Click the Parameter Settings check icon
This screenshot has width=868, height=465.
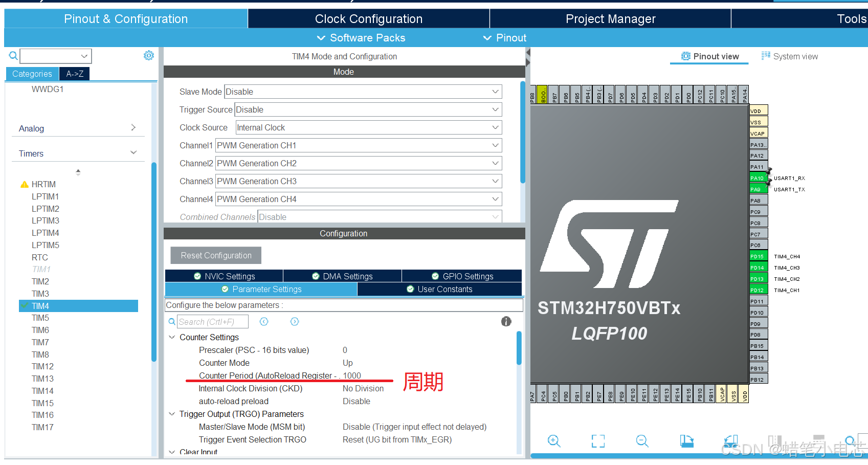pos(225,289)
